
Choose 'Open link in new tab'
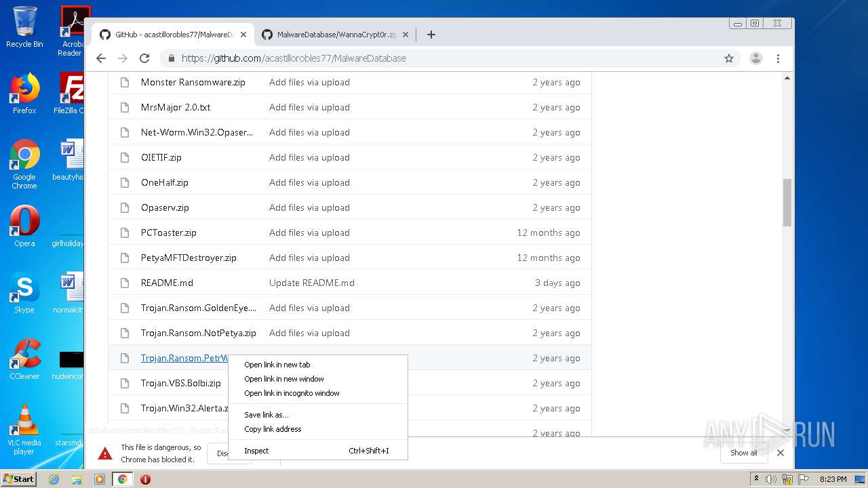[x=318, y=365]
